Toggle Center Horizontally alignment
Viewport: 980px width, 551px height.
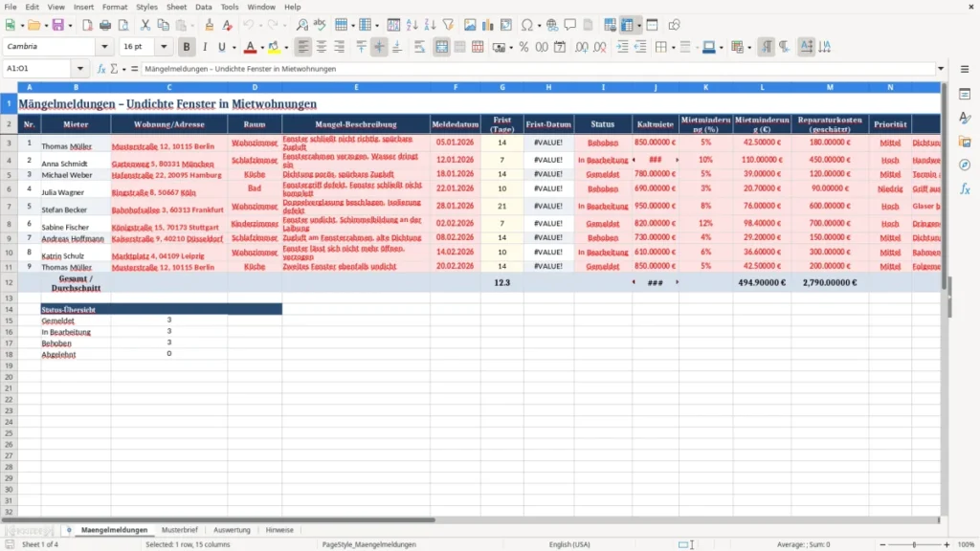coord(322,47)
